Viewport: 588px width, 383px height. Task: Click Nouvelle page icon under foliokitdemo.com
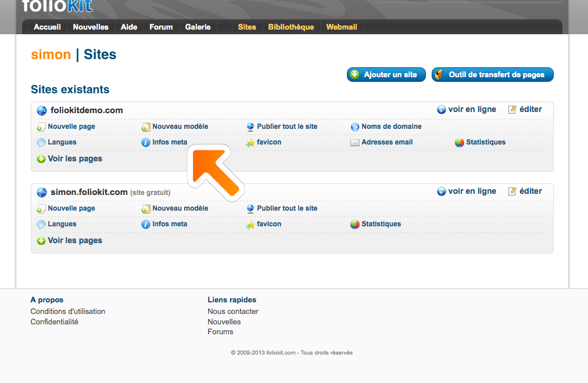pos(41,127)
